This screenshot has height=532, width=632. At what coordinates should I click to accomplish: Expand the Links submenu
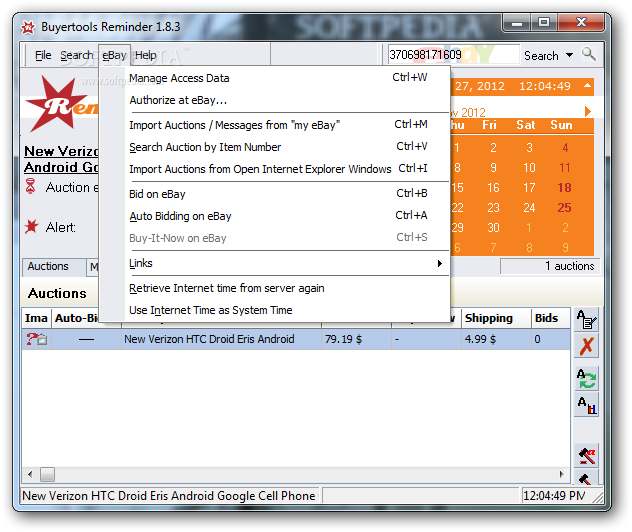289,263
